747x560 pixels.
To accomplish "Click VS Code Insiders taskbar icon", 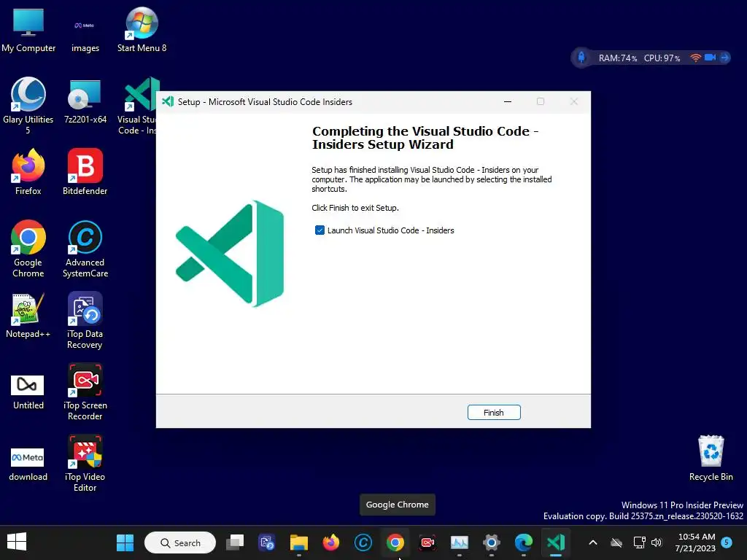I will click(555, 542).
